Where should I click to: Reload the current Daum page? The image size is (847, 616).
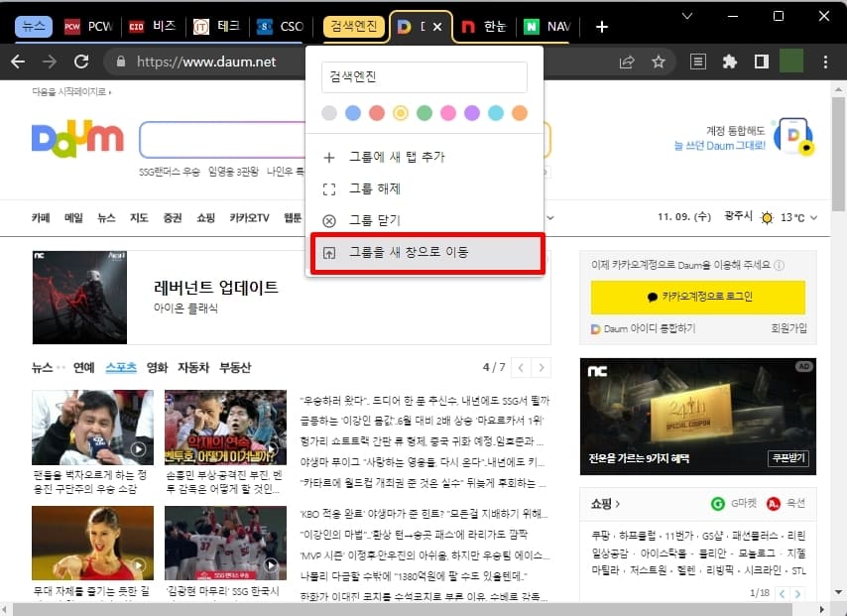click(x=81, y=60)
